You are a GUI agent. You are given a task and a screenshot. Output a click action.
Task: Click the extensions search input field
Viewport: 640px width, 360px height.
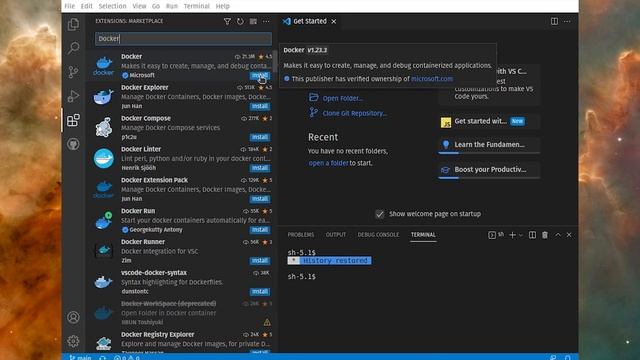tap(183, 38)
